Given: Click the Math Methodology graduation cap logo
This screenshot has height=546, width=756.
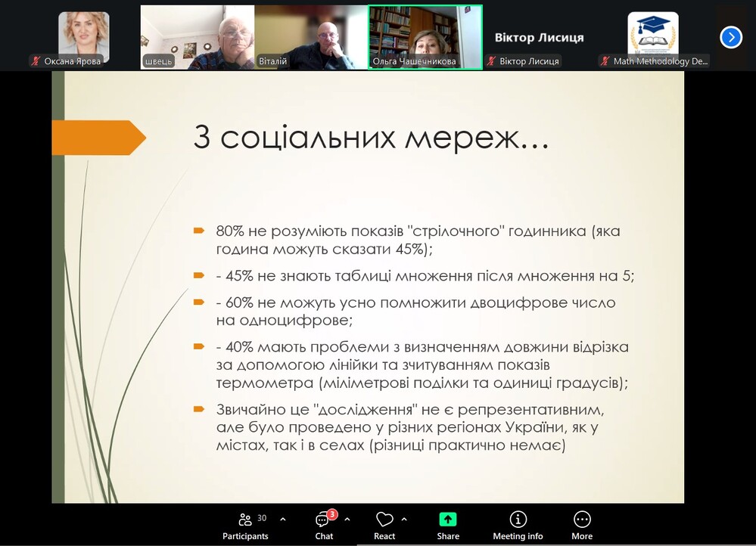Looking at the screenshot, I should click(653, 33).
